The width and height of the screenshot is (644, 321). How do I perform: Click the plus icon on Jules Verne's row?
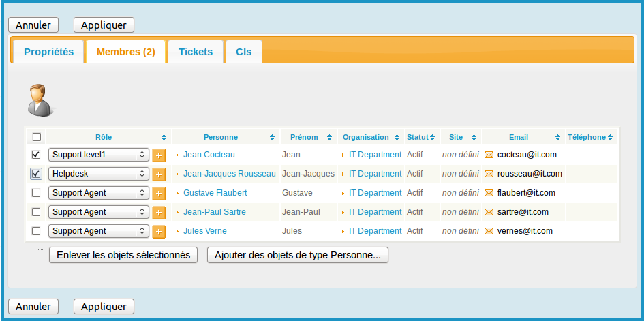(159, 232)
